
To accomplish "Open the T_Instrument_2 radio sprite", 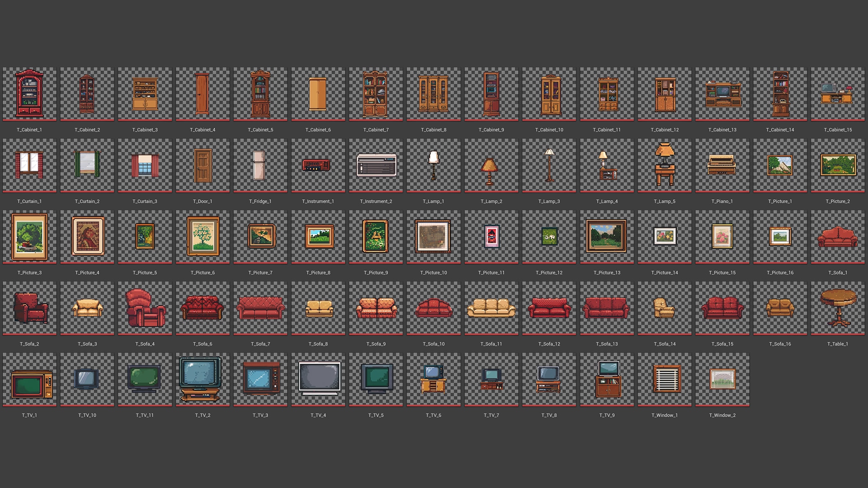I will click(x=375, y=165).
